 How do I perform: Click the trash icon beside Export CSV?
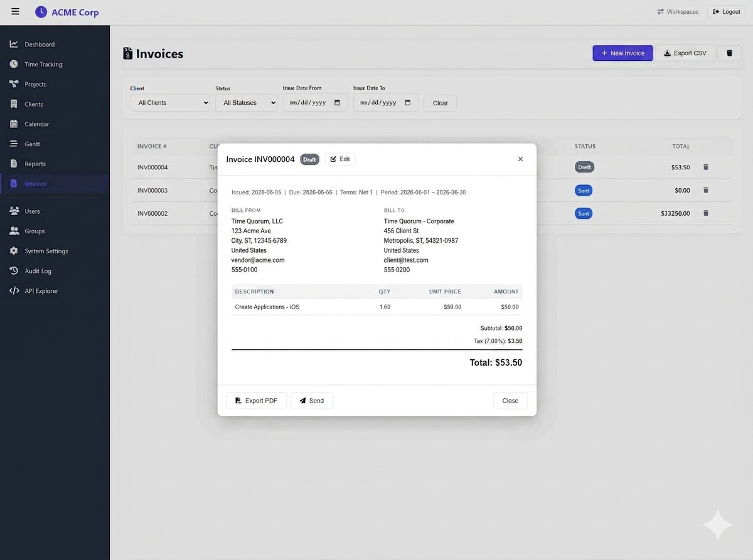[x=729, y=53]
